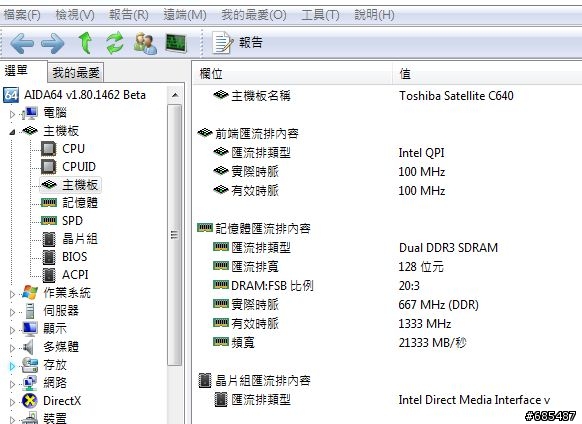The height and width of the screenshot is (424, 582).
Task: Click the 網路 network computers icon
Action: pos(30,383)
